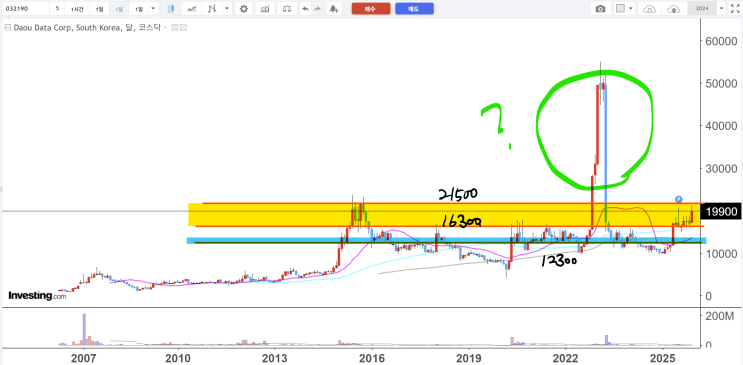
Task: Click the red 매수 buy button
Action: tap(371, 9)
